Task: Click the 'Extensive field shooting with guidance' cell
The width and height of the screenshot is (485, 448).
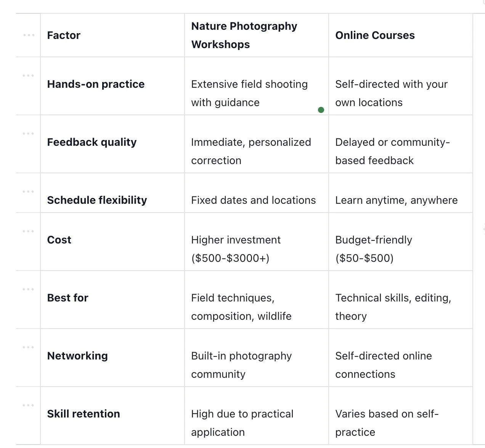Action: point(249,93)
